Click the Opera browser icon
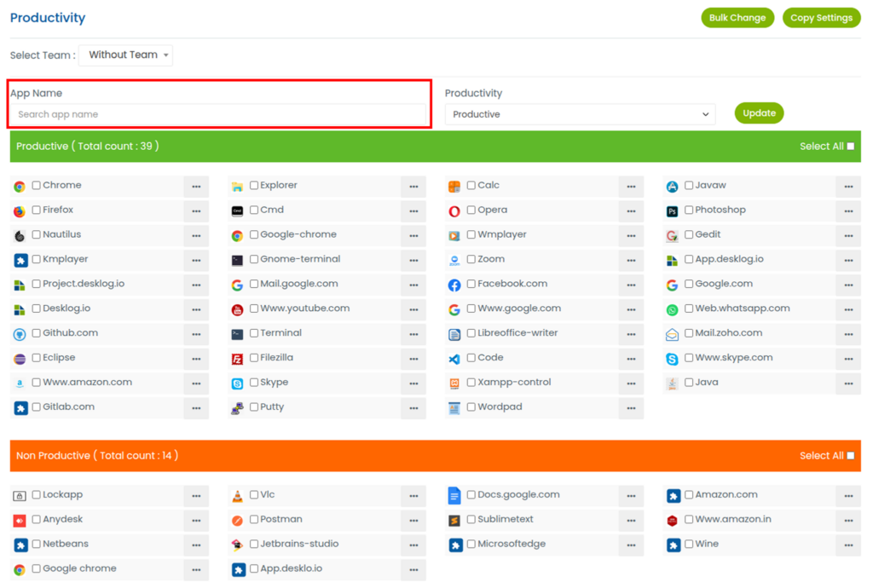 (x=454, y=211)
